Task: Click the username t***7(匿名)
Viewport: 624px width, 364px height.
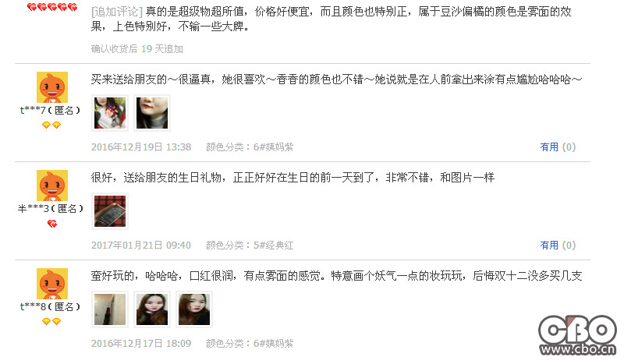Action: click(x=51, y=110)
